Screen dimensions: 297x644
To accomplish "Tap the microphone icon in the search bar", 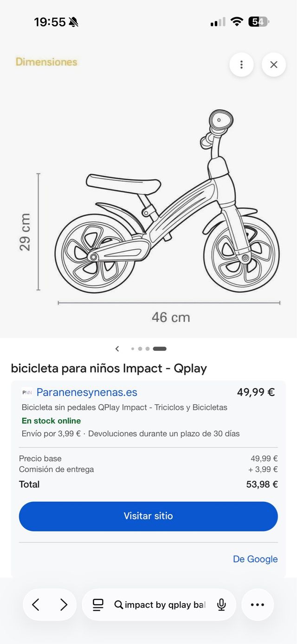I will [x=222, y=605].
